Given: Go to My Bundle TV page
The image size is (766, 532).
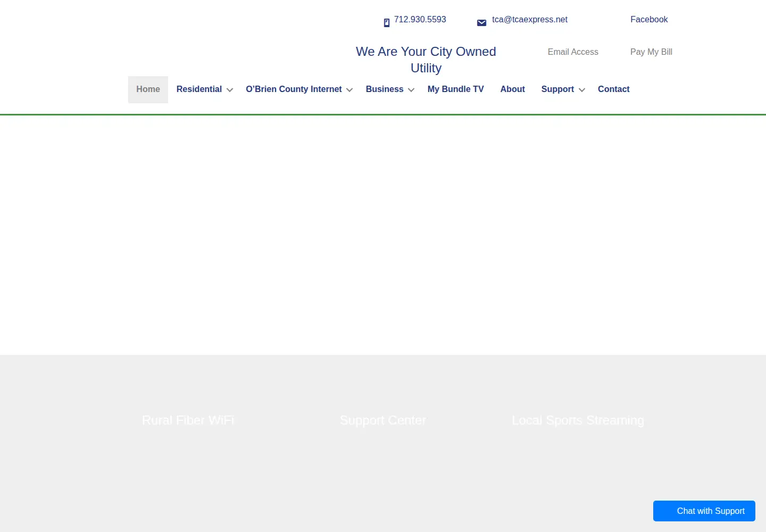Looking at the screenshot, I should (456, 89).
